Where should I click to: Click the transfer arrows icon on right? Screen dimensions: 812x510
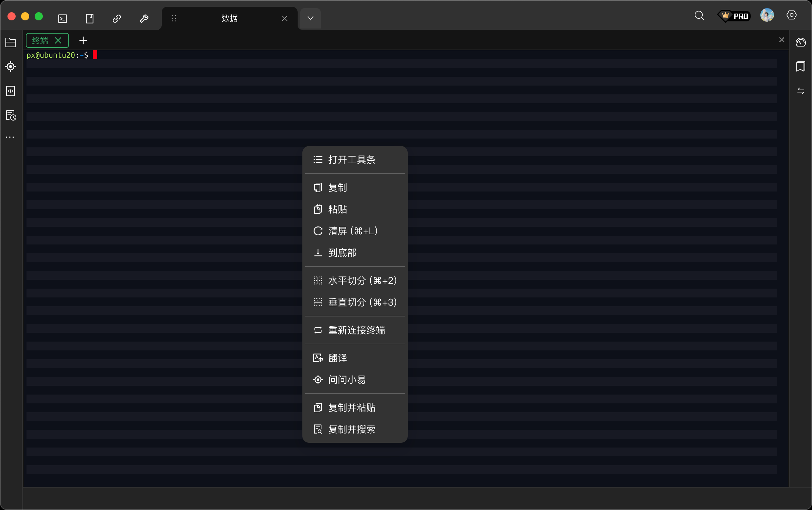click(800, 91)
